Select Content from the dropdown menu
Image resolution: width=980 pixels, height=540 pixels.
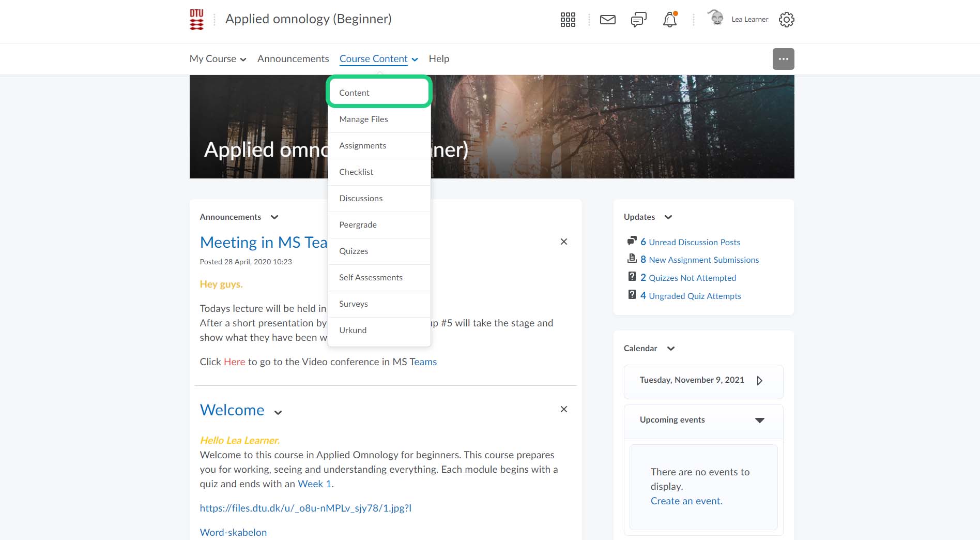coord(354,93)
